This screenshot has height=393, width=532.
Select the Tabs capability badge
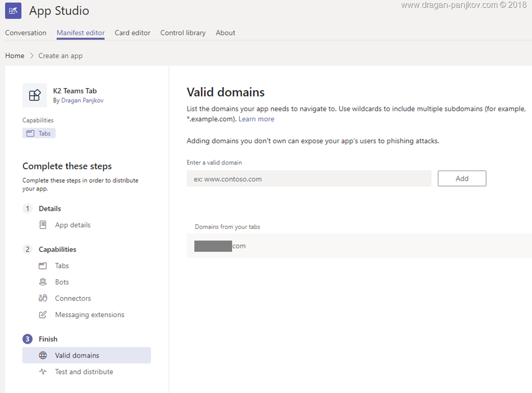(x=39, y=133)
